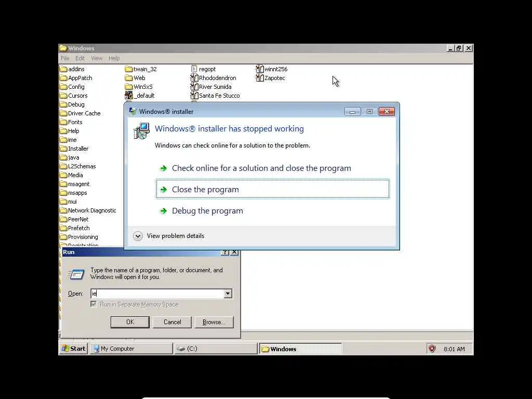Open the Run dialog Open dropdown arrow
532x399 pixels.
[x=228, y=294]
